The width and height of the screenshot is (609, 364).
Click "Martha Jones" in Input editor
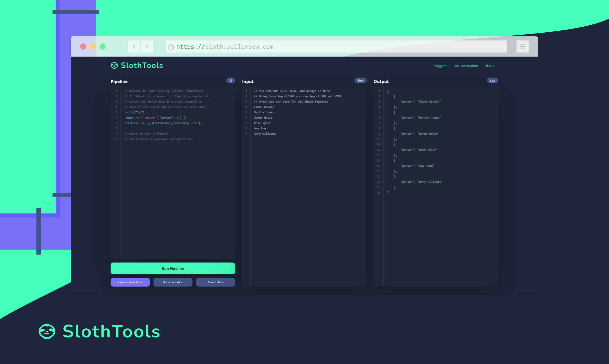[x=264, y=112]
